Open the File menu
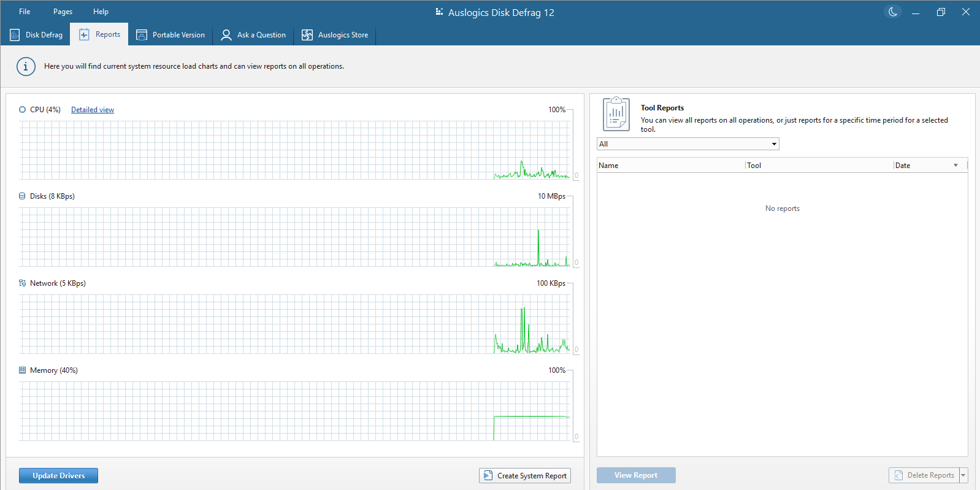980x490 pixels. pos(25,12)
